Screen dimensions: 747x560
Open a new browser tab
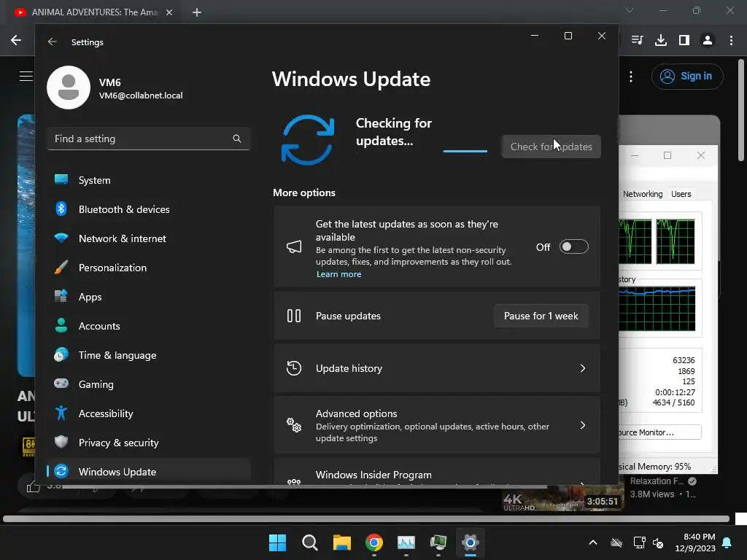197,12
